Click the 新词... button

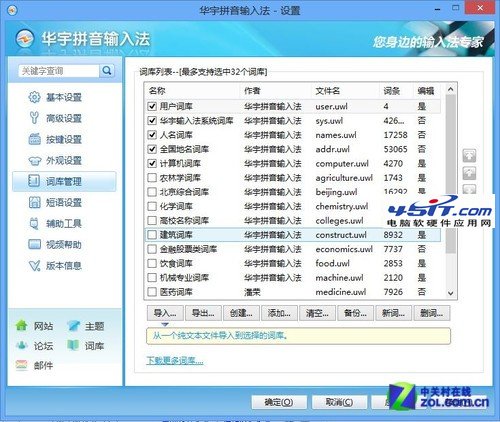click(x=393, y=313)
